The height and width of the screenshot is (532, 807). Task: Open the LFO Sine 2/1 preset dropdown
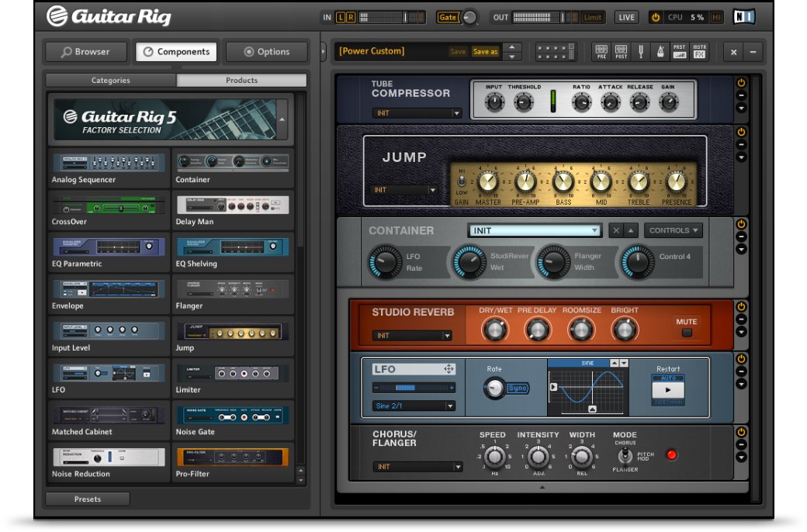pos(414,406)
